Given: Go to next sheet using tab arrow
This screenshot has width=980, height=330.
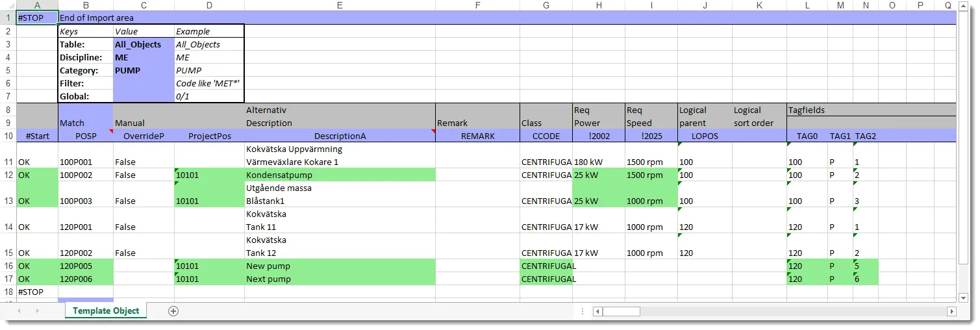Looking at the screenshot, I should [37, 311].
